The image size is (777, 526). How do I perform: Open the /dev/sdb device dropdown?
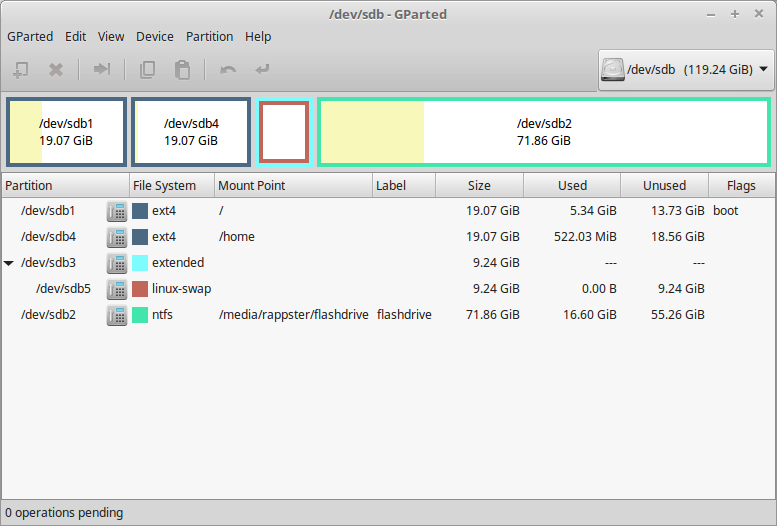point(686,69)
